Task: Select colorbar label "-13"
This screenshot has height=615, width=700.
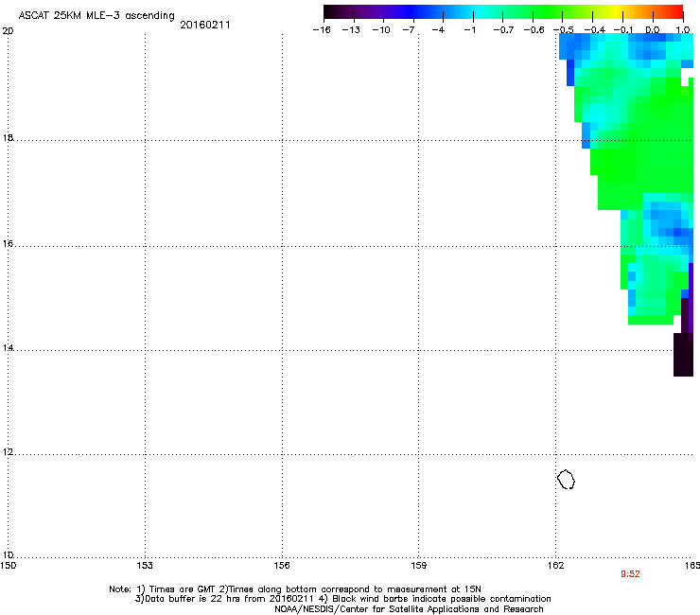Action: point(351,30)
